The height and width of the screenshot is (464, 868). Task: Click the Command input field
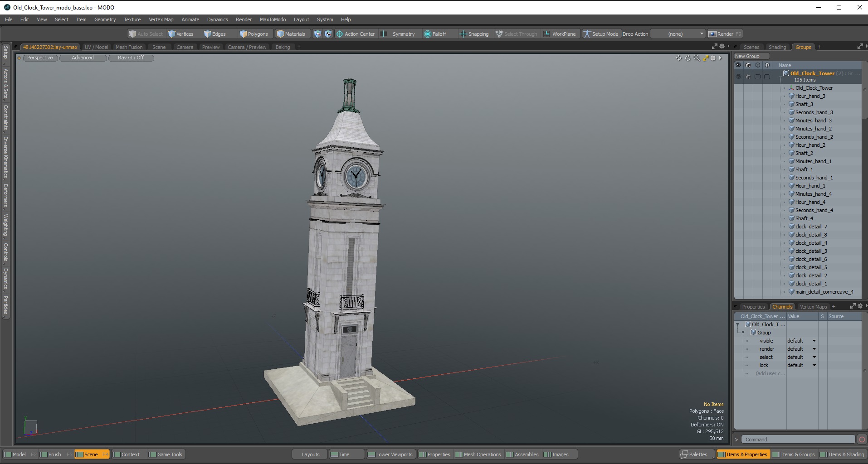click(798, 440)
